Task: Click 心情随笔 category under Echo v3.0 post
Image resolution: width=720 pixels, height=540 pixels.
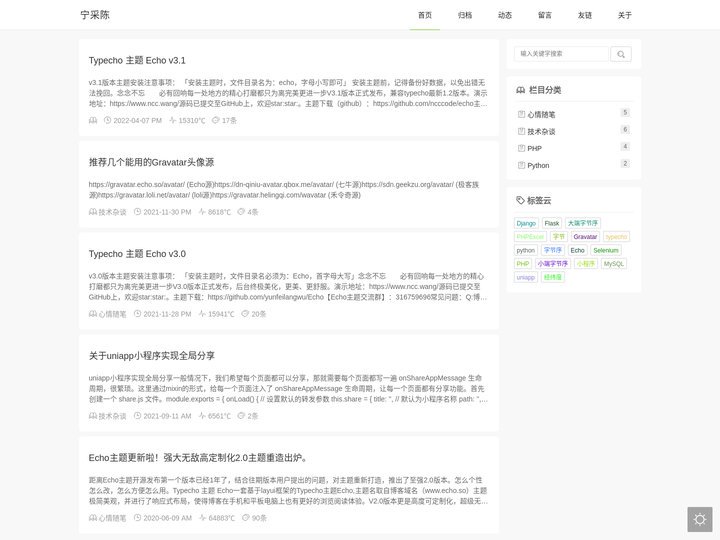Action: pos(112,314)
